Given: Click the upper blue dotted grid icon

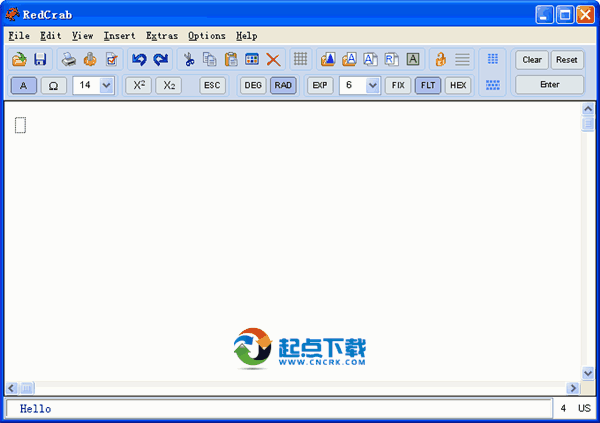Looking at the screenshot, I should [x=493, y=59].
